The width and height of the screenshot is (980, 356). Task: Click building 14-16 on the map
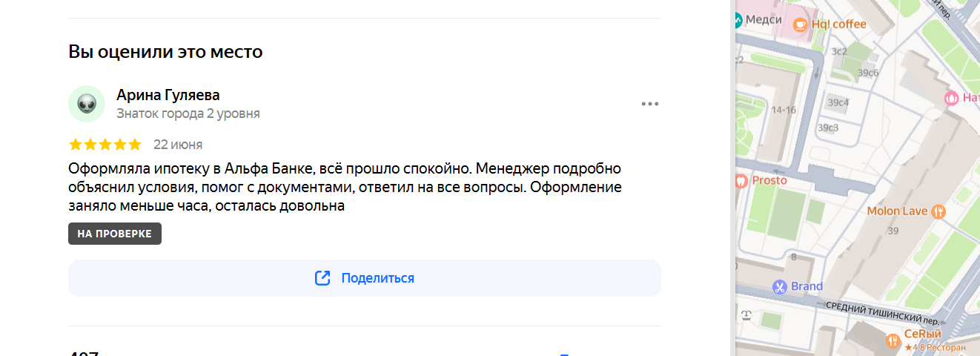[783, 110]
